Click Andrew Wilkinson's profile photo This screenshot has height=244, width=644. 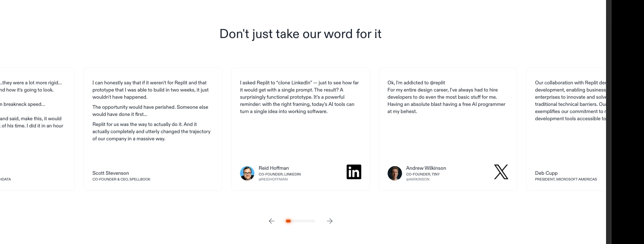pos(395,173)
